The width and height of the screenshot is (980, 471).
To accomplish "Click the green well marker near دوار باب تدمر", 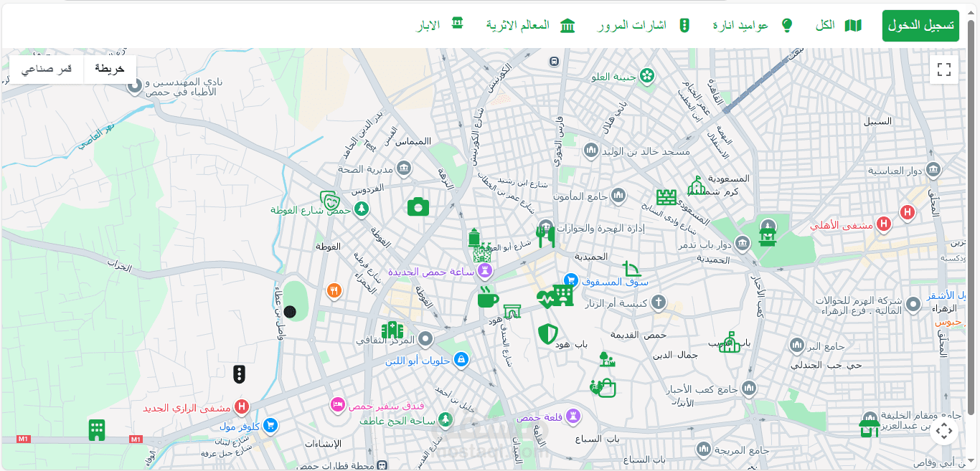I will [768, 237].
